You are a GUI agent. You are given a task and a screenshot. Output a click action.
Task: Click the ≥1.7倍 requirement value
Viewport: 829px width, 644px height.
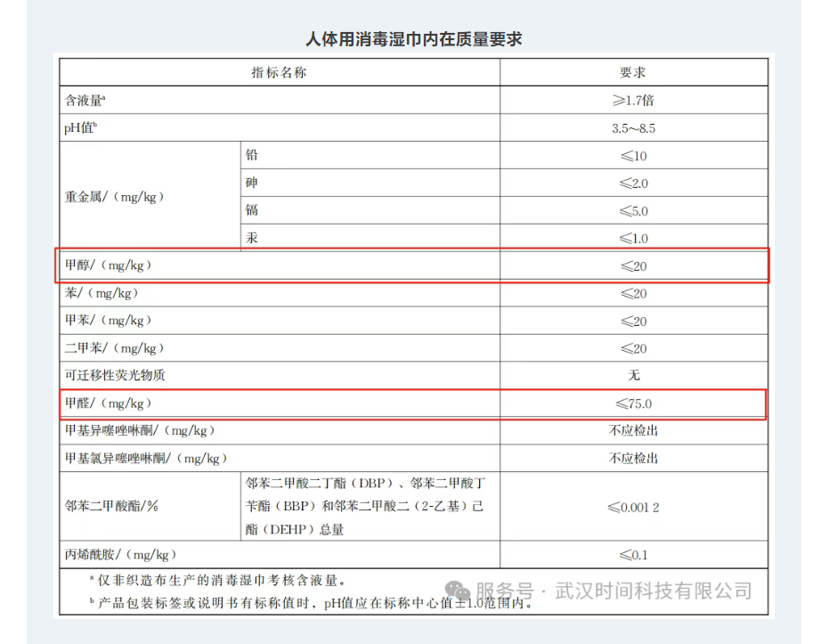(633, 101)
